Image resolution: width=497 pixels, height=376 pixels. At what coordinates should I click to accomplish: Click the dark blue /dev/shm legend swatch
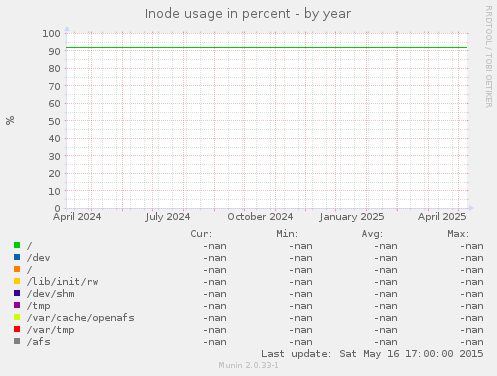coord(17,293)
